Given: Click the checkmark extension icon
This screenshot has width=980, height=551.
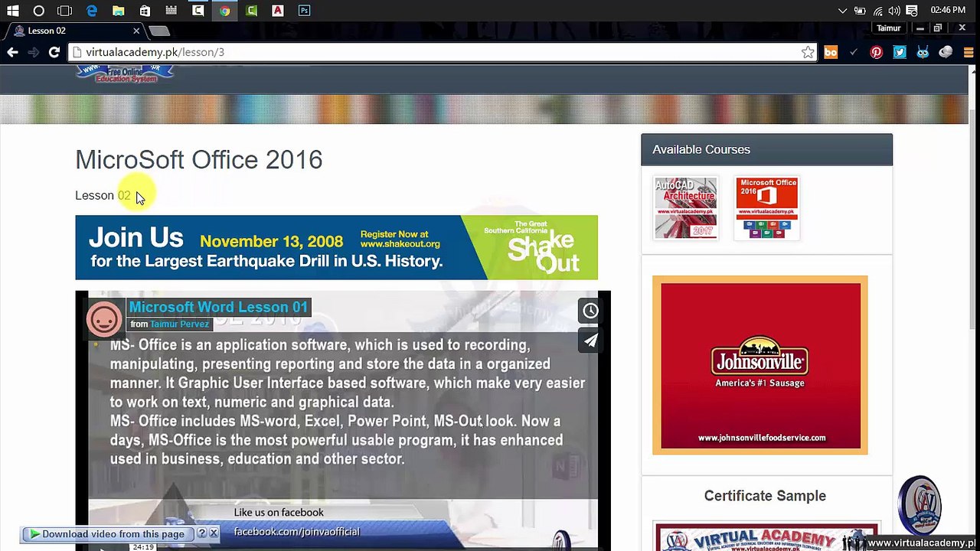Looking at the screenshot, I should click(x=854, y=52).
